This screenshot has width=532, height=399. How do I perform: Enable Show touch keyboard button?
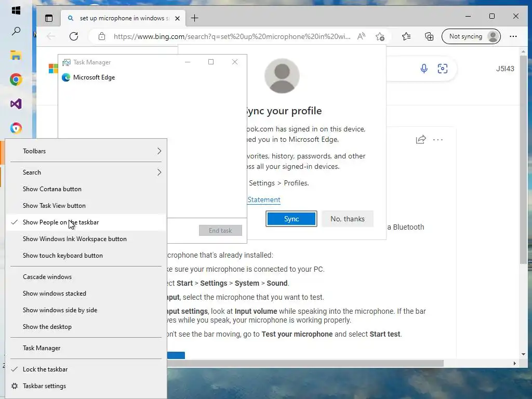[x=86, y=256]
